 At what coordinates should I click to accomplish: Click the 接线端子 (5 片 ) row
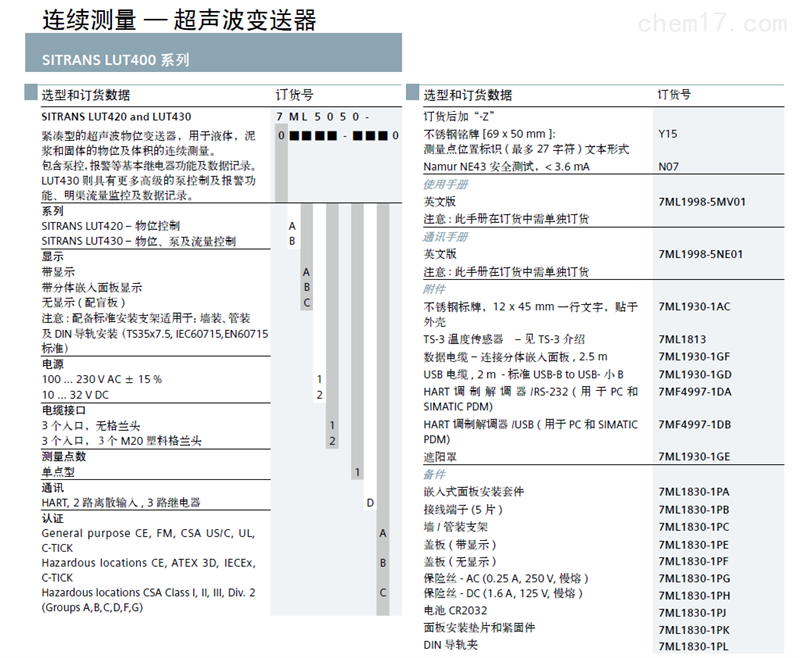coord(463,510)
